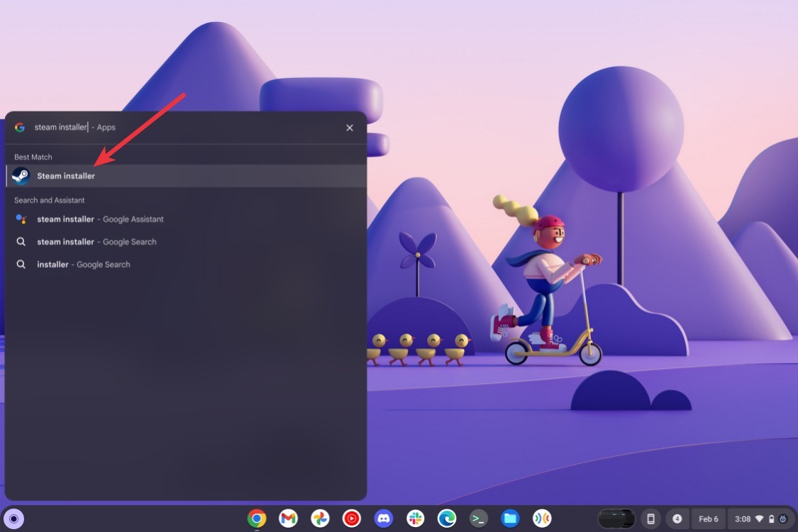Screen dimensions: 798x532
Task: Click the Google logo in search bar
Action: (20, 127)
